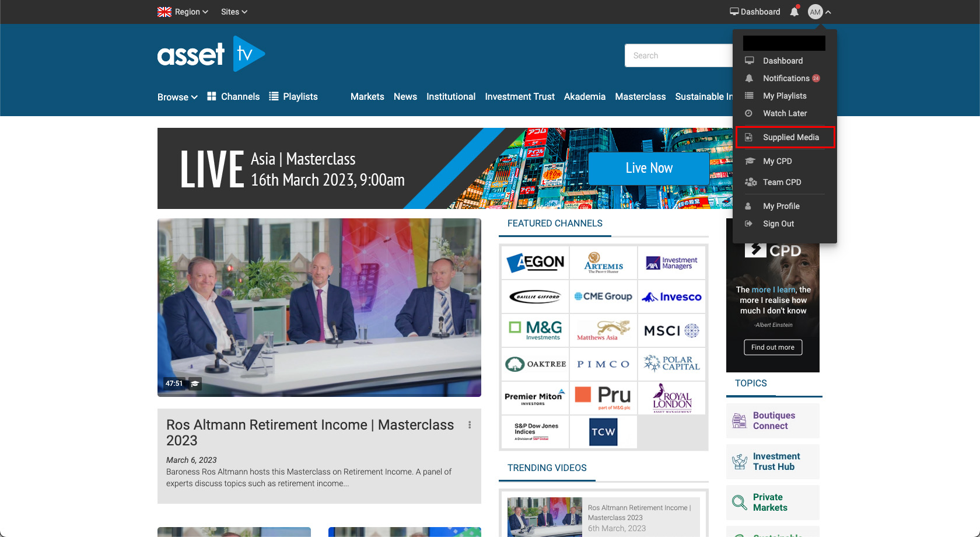Screen dimensions: 980x537
Task: Open the CME Group channel
Action: [603, 297]
